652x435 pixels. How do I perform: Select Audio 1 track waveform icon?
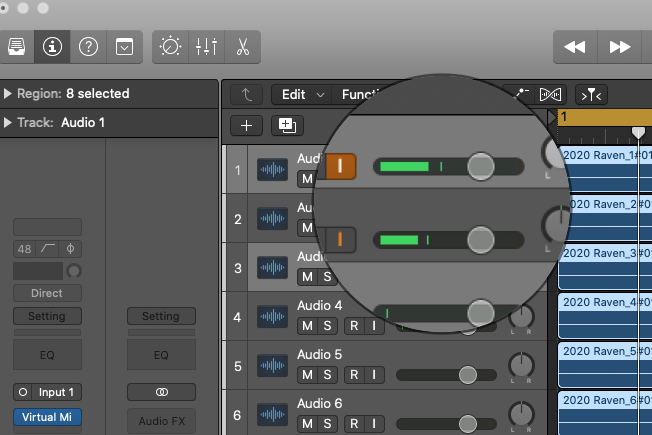pos(272,169)
